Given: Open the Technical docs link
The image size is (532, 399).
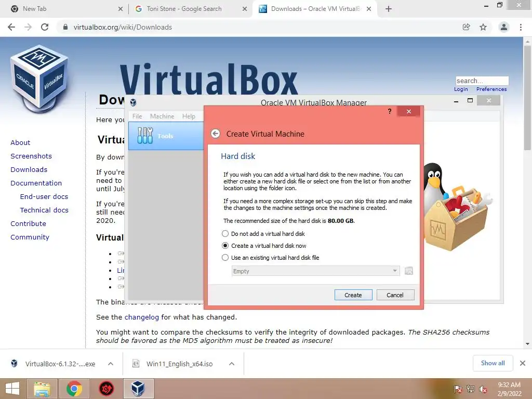Looking at the screenshot, I should pyautogui.click(x=44, y=210).
